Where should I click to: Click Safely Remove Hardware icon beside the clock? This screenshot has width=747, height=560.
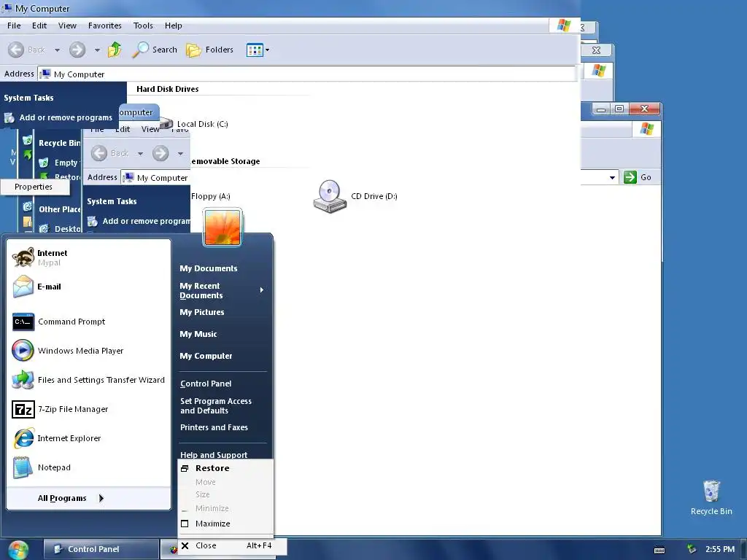pyautogui.click(x=692, y=550)
